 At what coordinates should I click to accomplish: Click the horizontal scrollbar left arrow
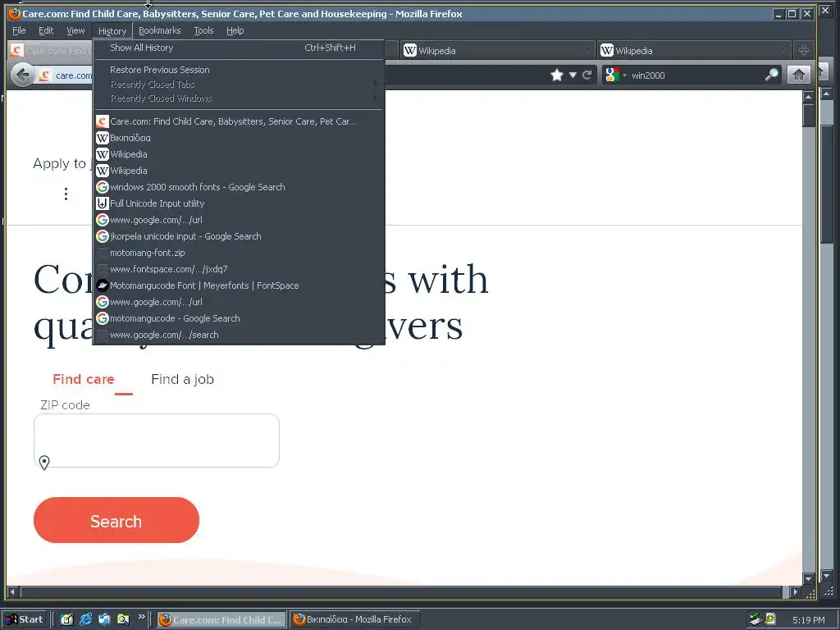(12, 592)
